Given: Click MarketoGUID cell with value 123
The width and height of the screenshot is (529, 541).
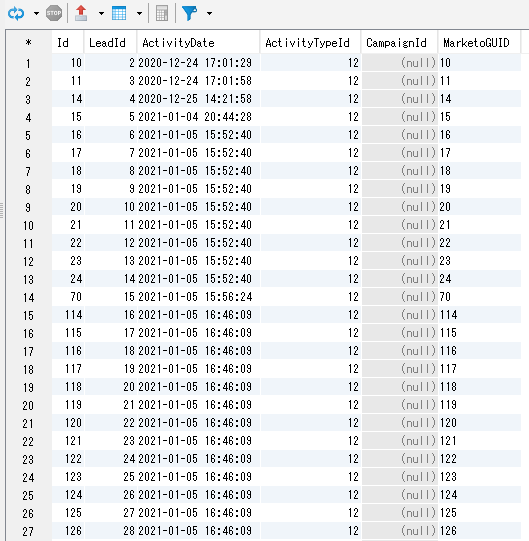Looking at the screenshot, I should [x=479, y=477].
